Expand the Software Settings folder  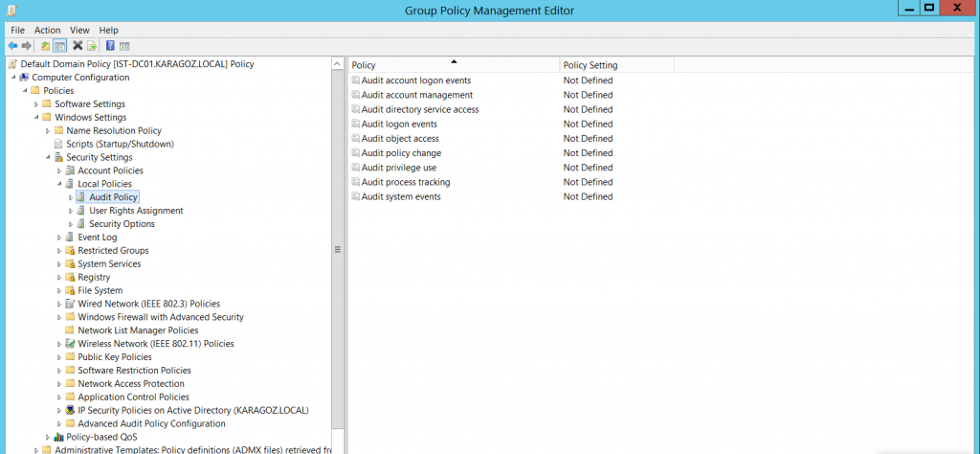37,104
